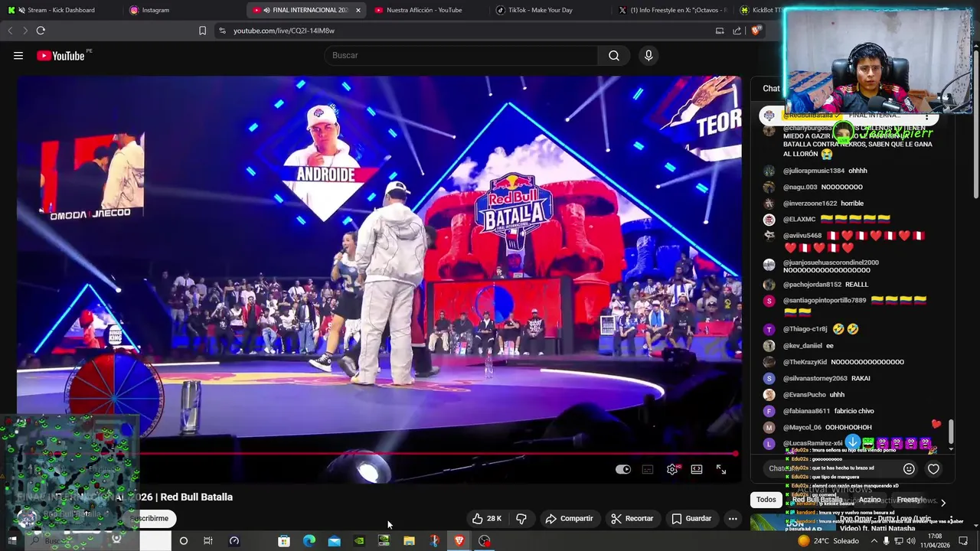Like the video with 28 K thumbs up
Screen dimensions: 980x551
pyautogui.click(x=487, y=518)
